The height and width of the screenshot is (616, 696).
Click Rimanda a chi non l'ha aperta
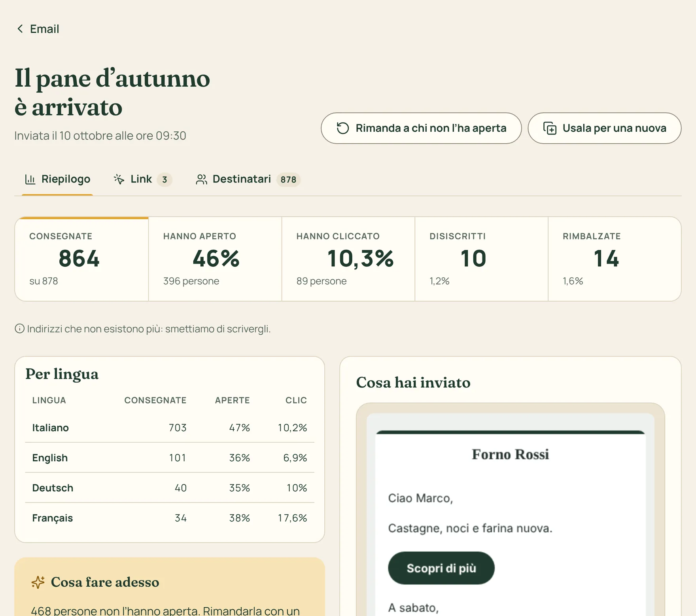pos(421,128)
